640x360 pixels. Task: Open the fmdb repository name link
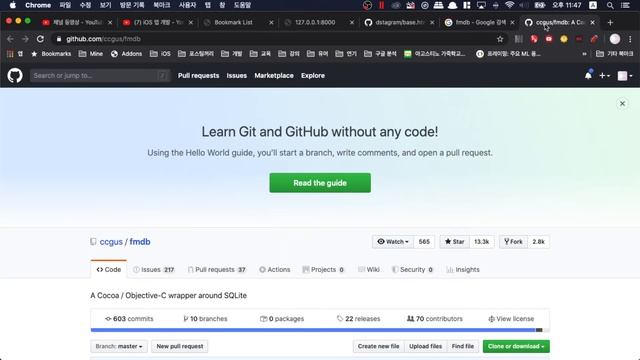[140, 242]
